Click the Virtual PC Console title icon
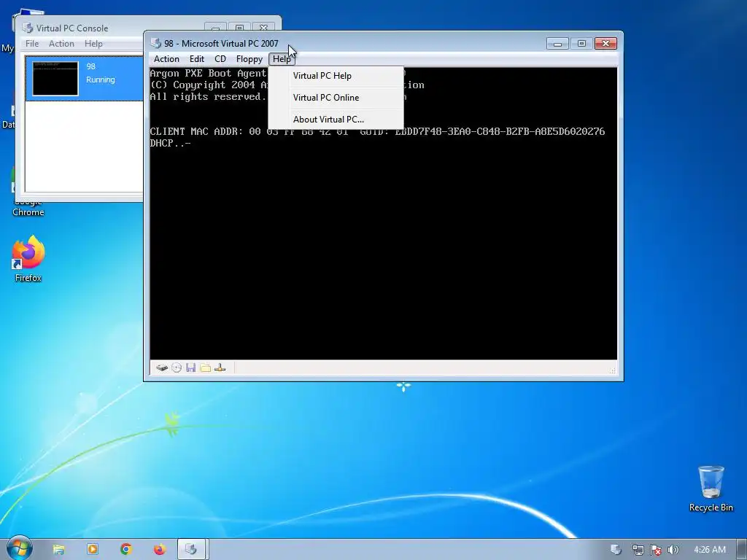The image size is (747, 560). 28,28
